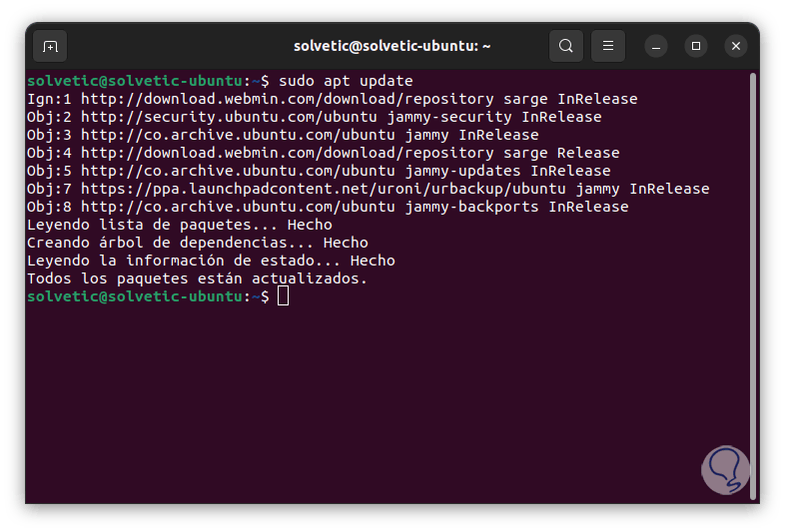Viewport: 785px width, 532px height.
Task: Click the 'Creando árbol de dependencias' line
Action: [x=197, y=243]
